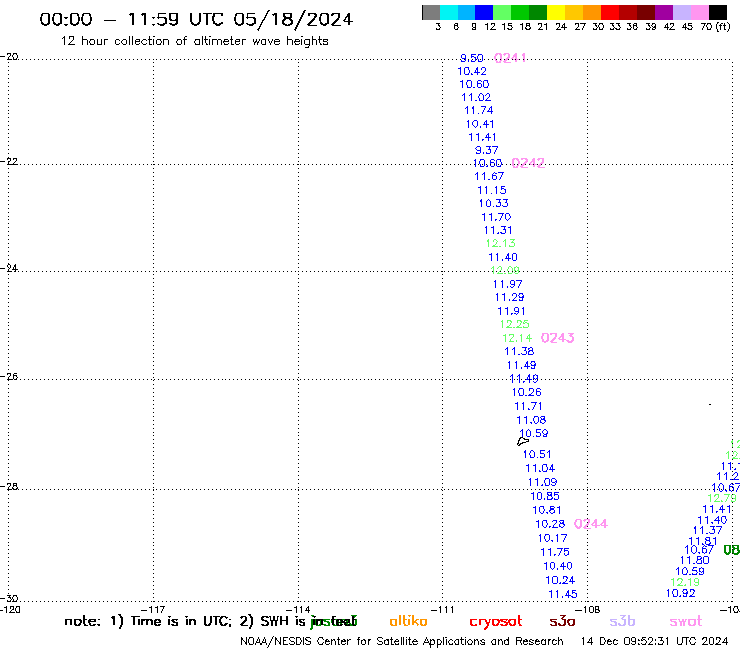Click the cyan color swatch in legend
This screenshot has height=650, width=740.
(449, 12)
